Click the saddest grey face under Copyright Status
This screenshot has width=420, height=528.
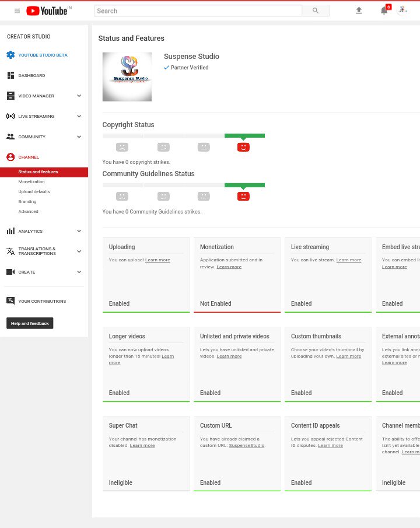(x=122, y=147)
